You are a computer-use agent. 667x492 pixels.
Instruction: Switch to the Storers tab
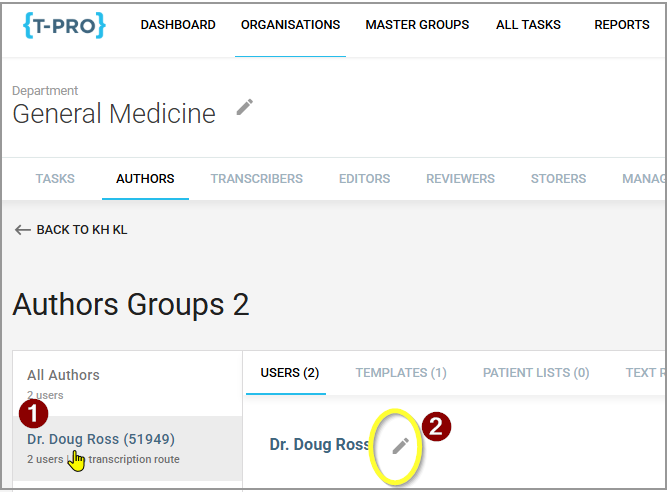(558, 179)
